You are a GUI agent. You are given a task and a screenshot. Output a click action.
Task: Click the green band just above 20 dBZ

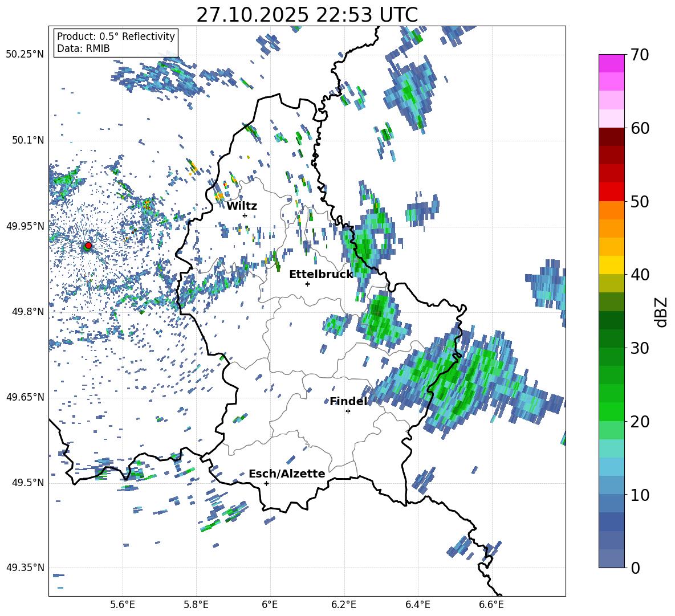point(611,411)
